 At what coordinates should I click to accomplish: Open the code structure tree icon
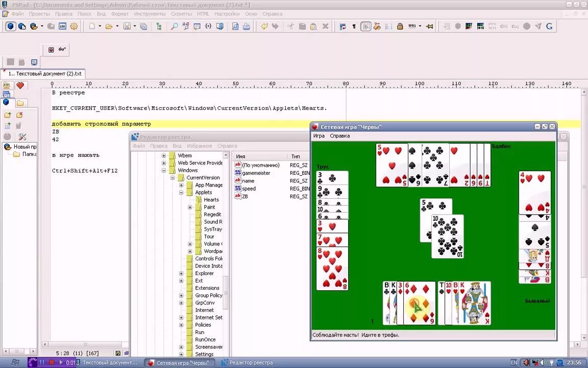tap(159, 26)
